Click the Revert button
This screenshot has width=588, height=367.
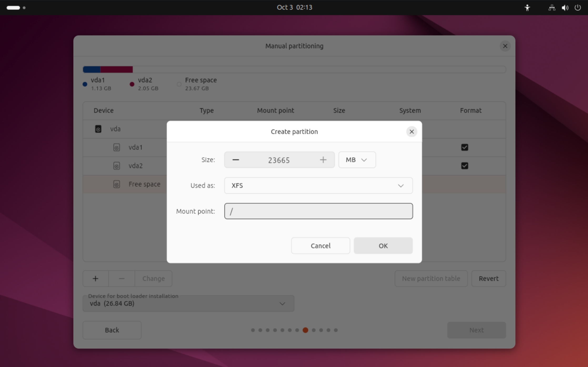point(488,279)
